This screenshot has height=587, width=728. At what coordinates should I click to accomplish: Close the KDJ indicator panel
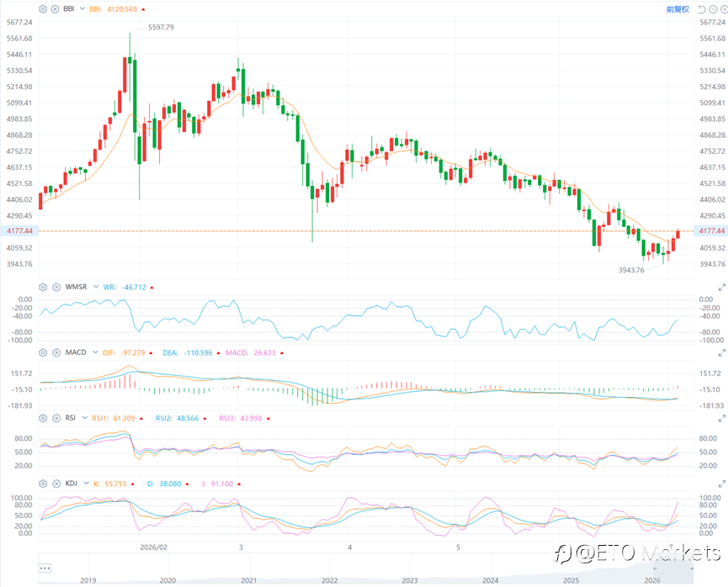point(56,484)
